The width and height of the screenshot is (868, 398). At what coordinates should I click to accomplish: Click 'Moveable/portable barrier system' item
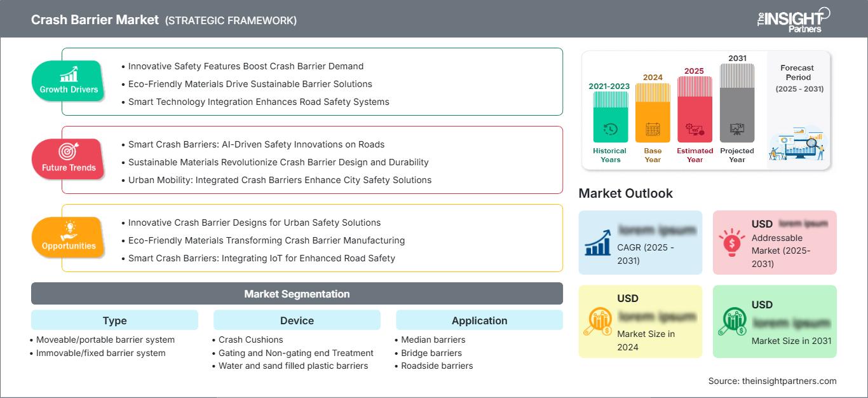point(105,340)
